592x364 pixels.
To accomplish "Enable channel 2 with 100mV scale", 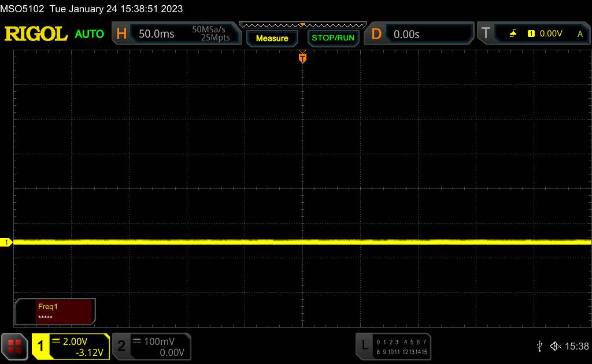I will pyautogui.click(x=150, y=346).
